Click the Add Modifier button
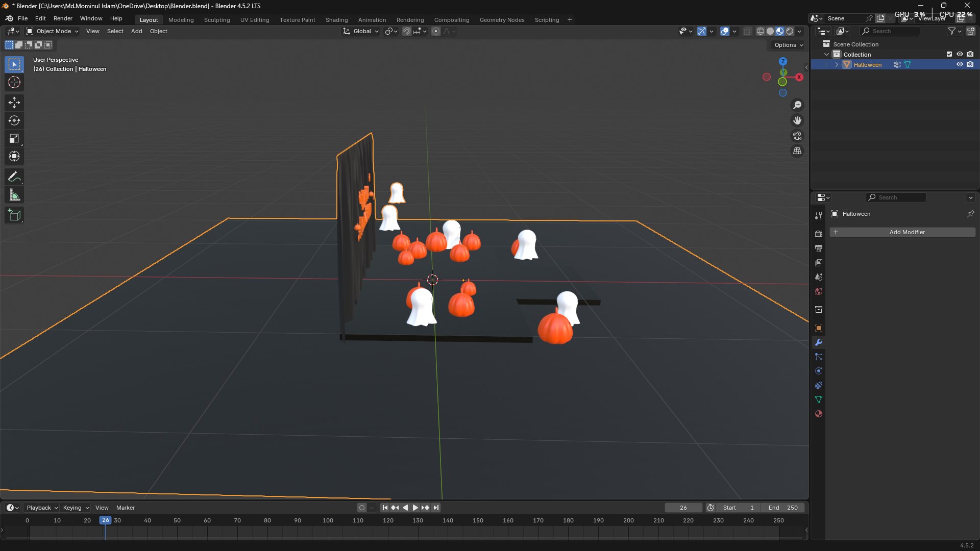 (x=902, y=232)
